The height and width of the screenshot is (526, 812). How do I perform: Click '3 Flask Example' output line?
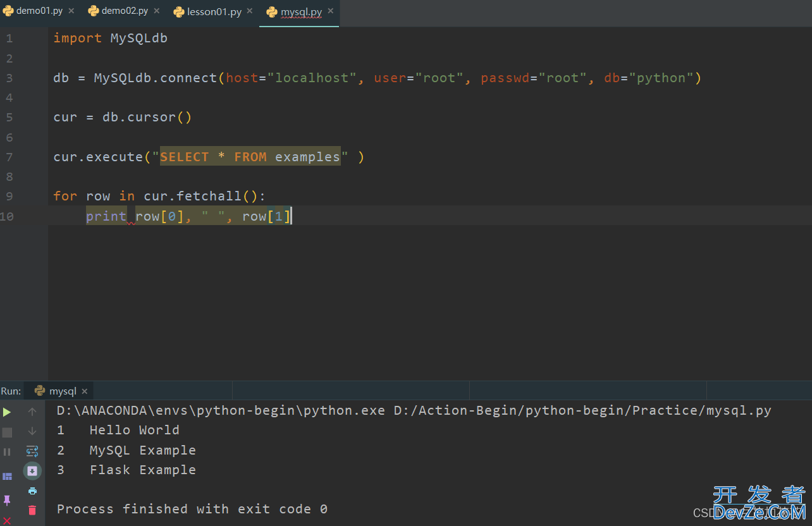tap(126, 470)
